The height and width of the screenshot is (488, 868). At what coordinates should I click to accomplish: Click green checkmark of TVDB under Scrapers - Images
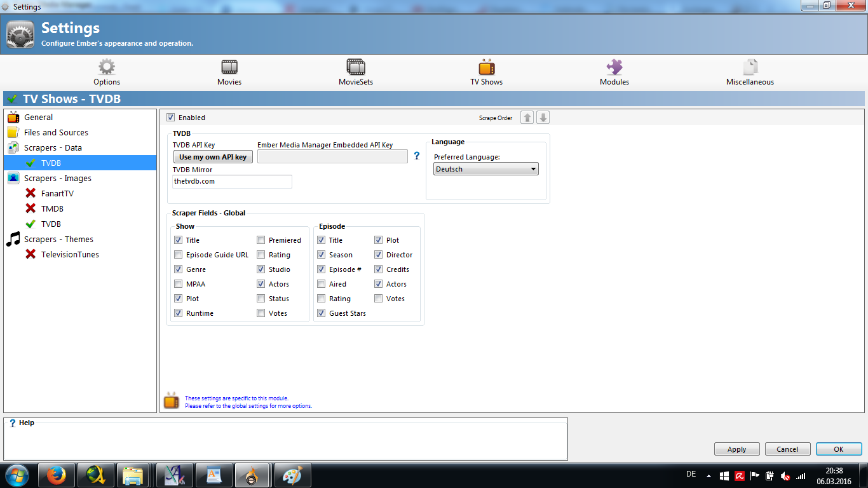tap(31, 224)
